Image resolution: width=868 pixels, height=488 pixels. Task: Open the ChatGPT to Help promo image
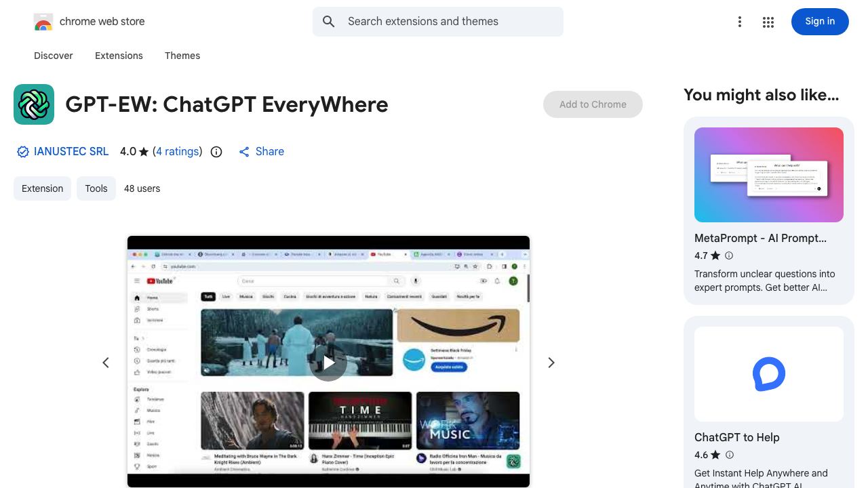769,374
